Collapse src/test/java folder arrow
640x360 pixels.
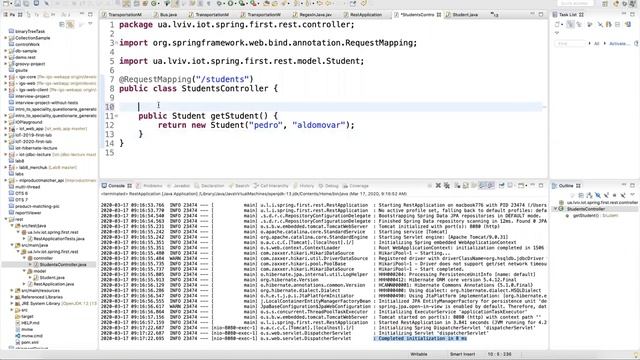pos(12,225)
